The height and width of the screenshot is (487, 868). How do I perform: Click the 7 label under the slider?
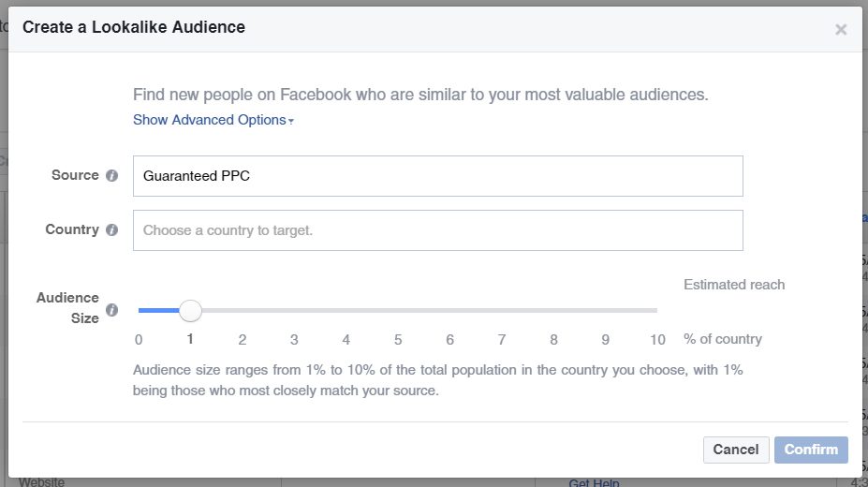(502, 339)
